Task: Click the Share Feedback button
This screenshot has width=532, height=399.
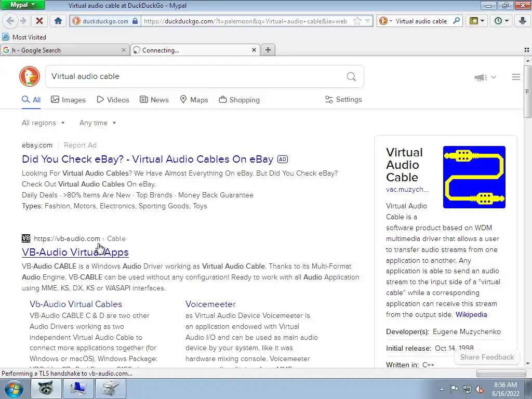Action: (487, 357)
